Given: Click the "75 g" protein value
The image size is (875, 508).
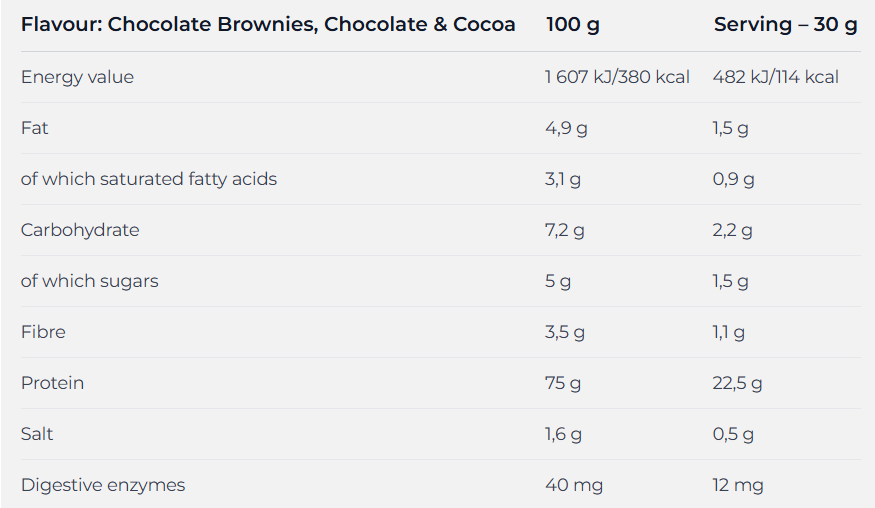Looking at the screenshot, I should [x=562, y=383].
